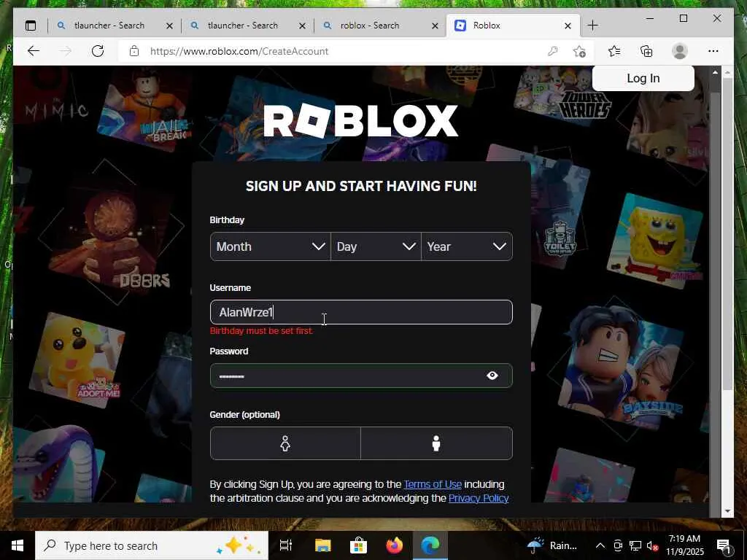Select the female gender icon

pos(285,443)
